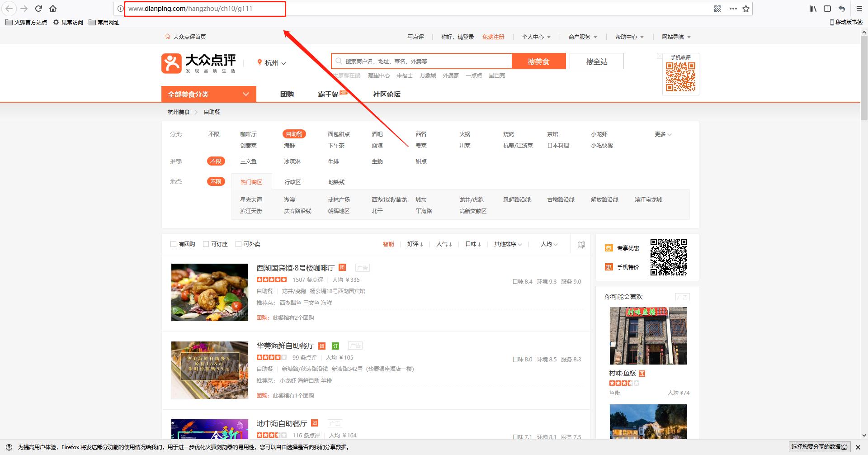The width and height of the screenshot is (868, 455).
Task: Click the undo arrow toolbar icon
Action: click(x=842, y=9)
